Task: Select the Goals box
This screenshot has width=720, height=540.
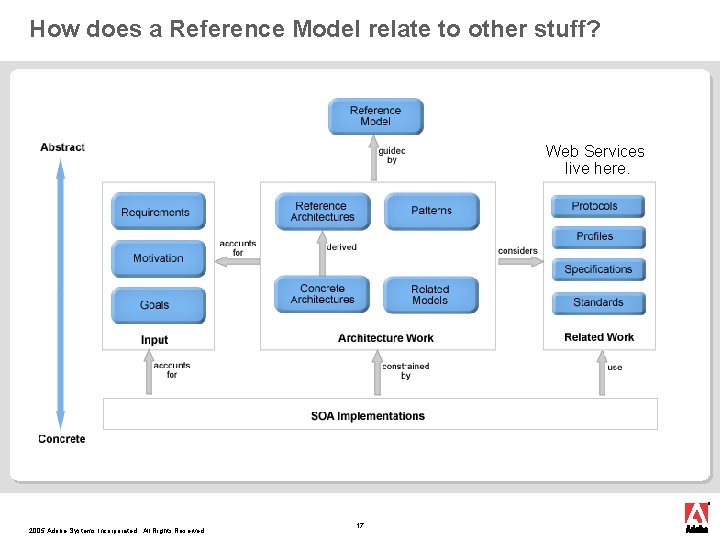Action: click(158, 305)
